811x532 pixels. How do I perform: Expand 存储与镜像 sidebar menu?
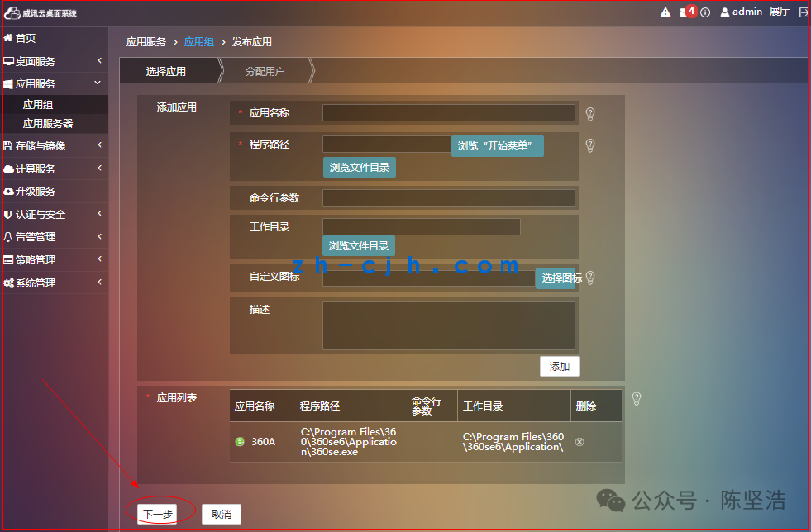click(55, 145)
